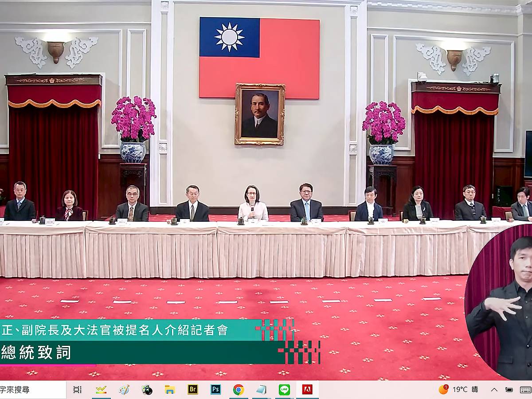Click the battery status tray icon
The width and height of the screenshot is (532, 399).
(509, 390)
